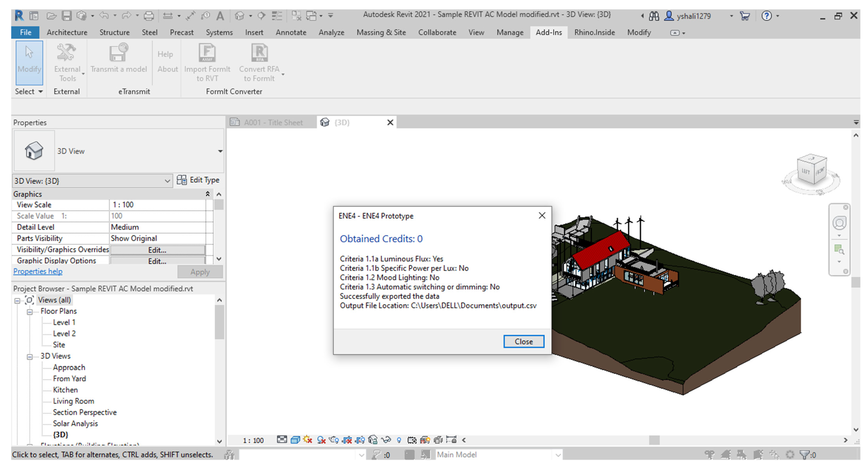
Task: Toggle Shadows in view control bar
Action: (321, 440)
